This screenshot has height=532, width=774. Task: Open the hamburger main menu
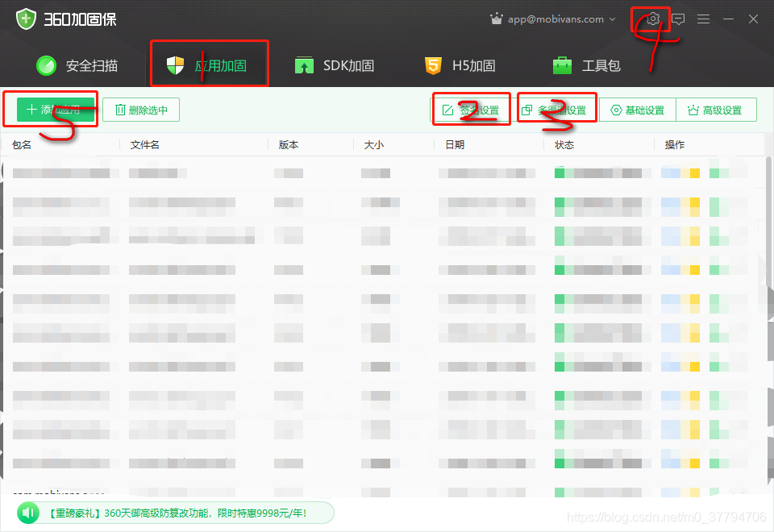(703, 19)
